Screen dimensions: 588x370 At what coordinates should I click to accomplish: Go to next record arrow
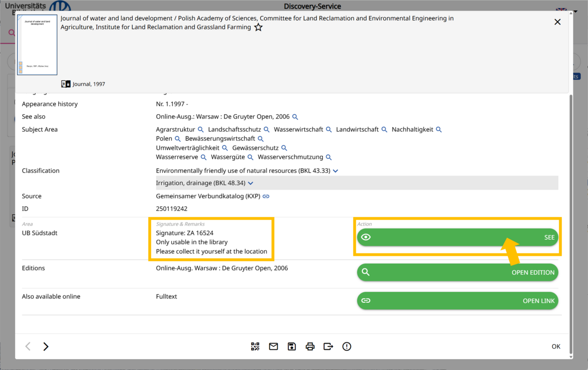[46, 346]
